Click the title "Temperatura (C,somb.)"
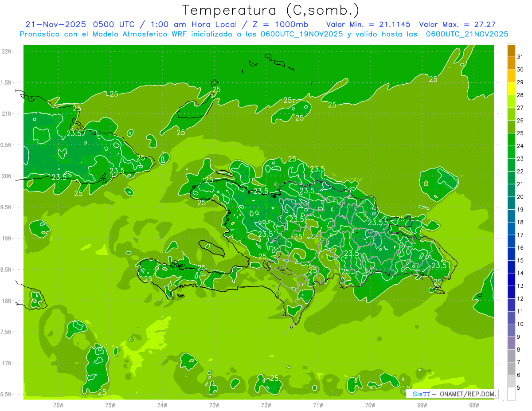 click(271, 10)
